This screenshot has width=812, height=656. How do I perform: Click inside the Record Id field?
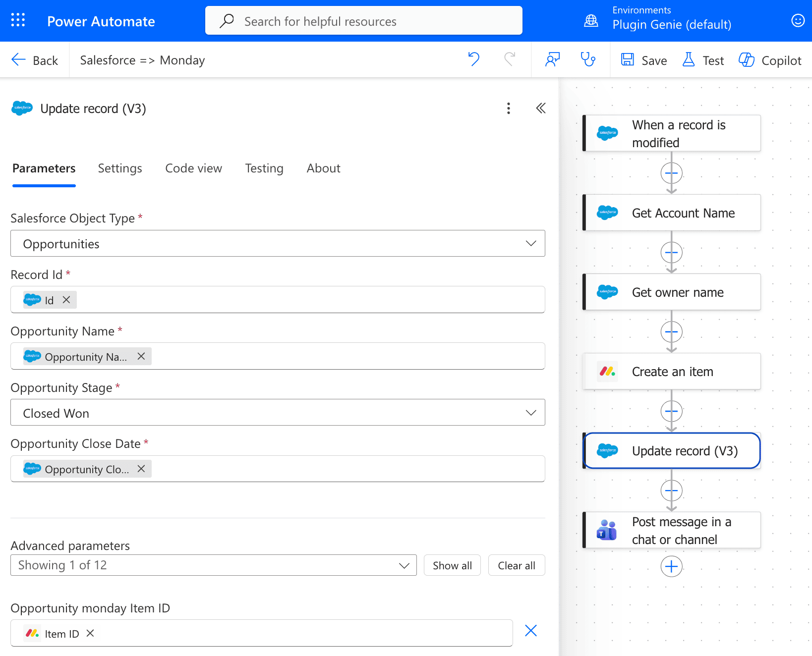tap(278, 300)
